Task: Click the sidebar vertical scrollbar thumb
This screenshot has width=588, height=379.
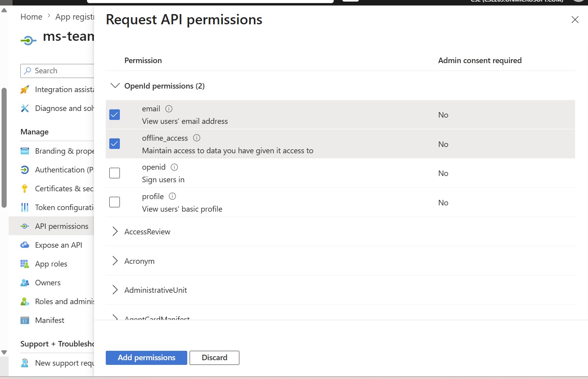Action: coord(4,147)
